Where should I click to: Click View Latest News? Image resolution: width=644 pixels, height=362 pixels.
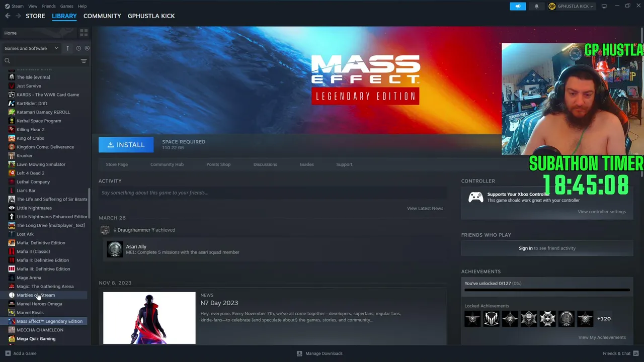425,208
